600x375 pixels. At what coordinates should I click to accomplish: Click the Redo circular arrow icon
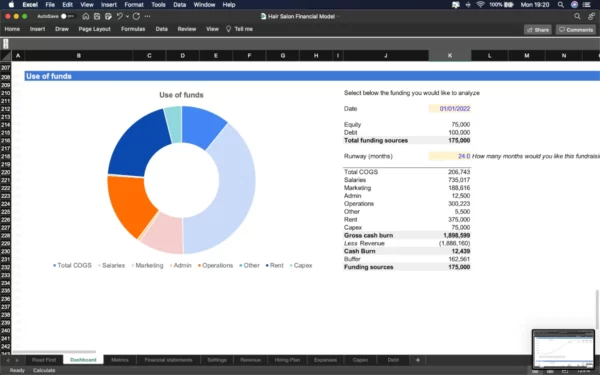[136, 16]
